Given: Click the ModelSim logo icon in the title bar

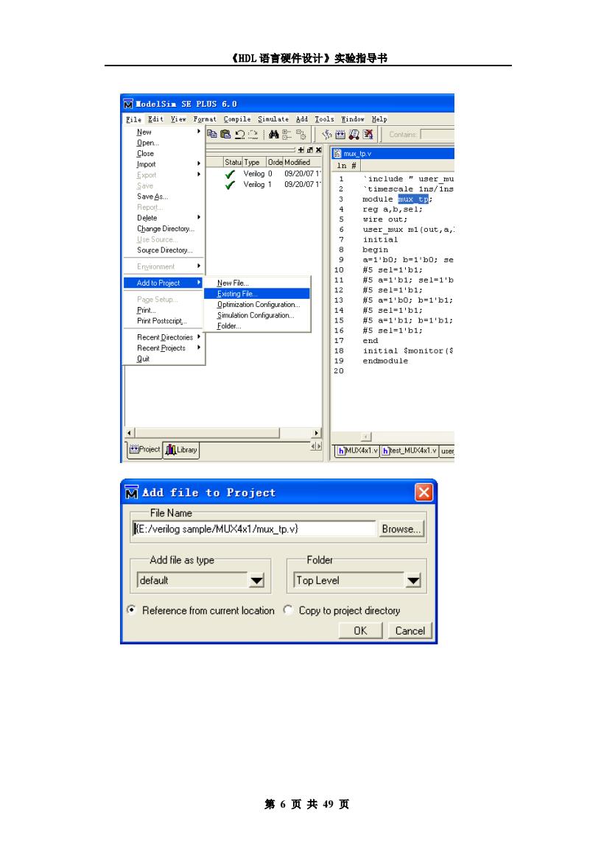Looking at the screenshot, I should 128,104.
